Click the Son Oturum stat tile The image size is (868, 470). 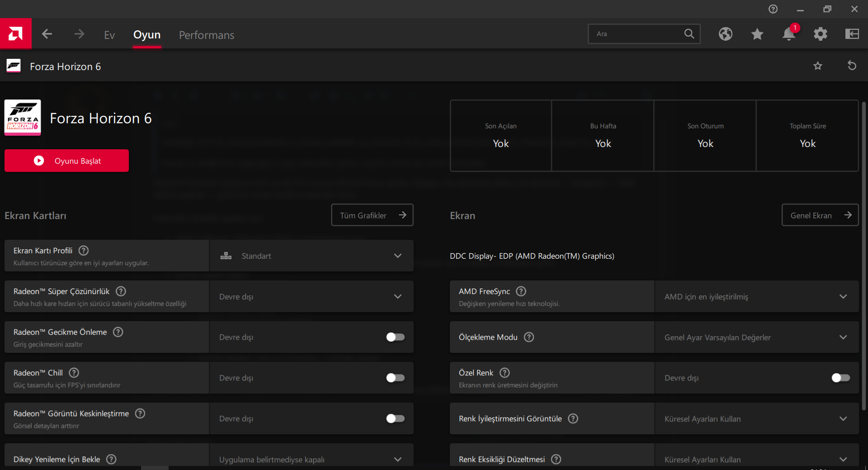705,136
